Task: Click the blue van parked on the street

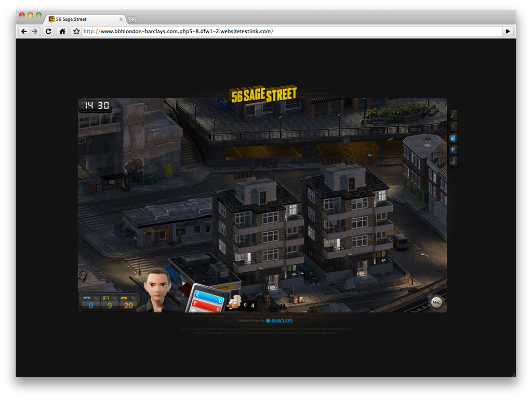Action: click(x=401, y=242)
